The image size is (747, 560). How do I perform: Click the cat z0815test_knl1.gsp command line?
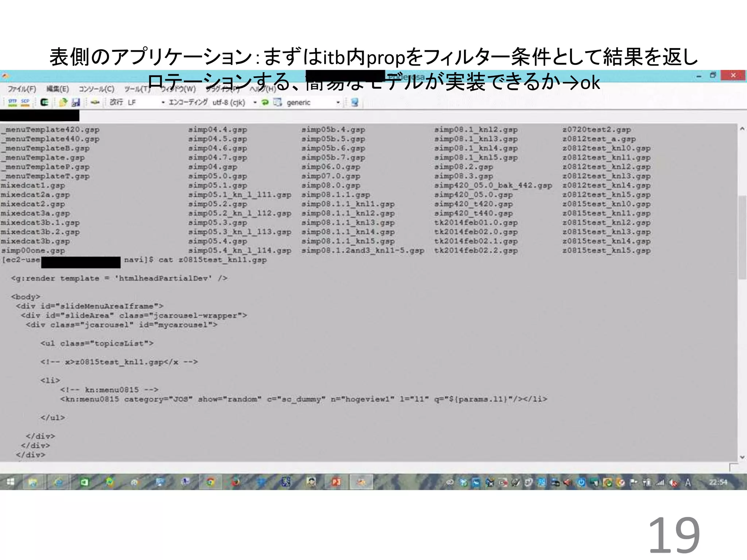tap(213, 260)
